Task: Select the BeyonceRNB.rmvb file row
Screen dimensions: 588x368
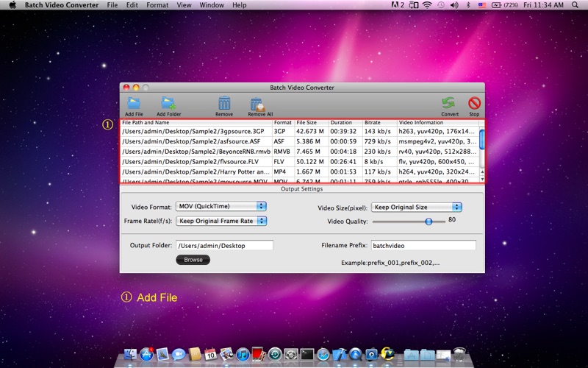Action: click(x=300, y=152)
